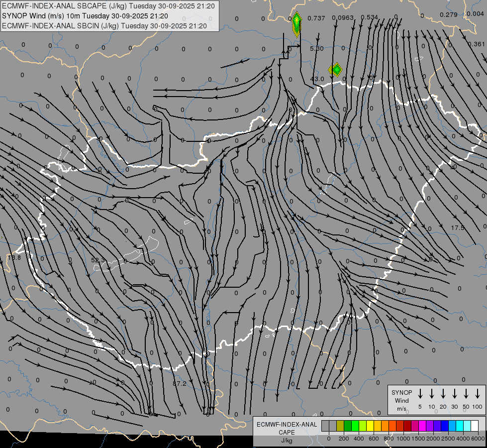Viewport: 487px width, 448px height.
Task: Click the 43.0 value on the map
Action: (317, 79)
